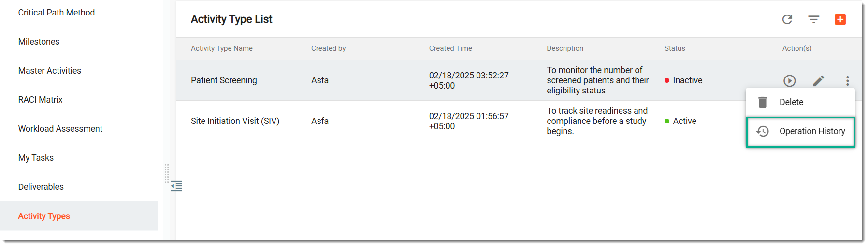Screen dimensions: 868x246
Task: Click the Created by column header
Action: point(329,48)
